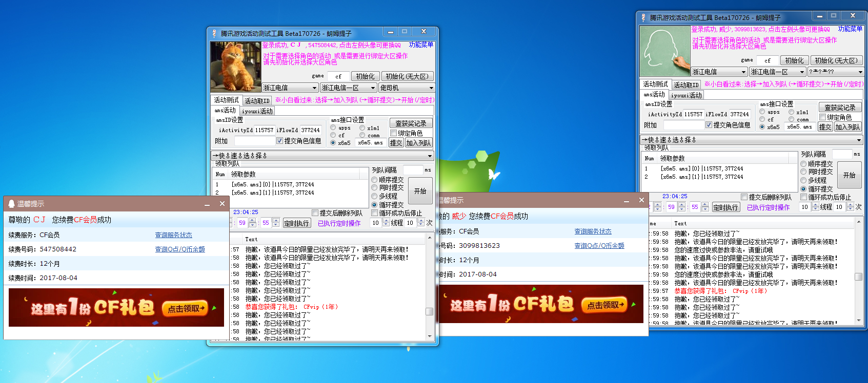Enable 绑定角色 checkbox in 威少 window
The width and height of the screenshot is (868, 383).
coord(823,117)
